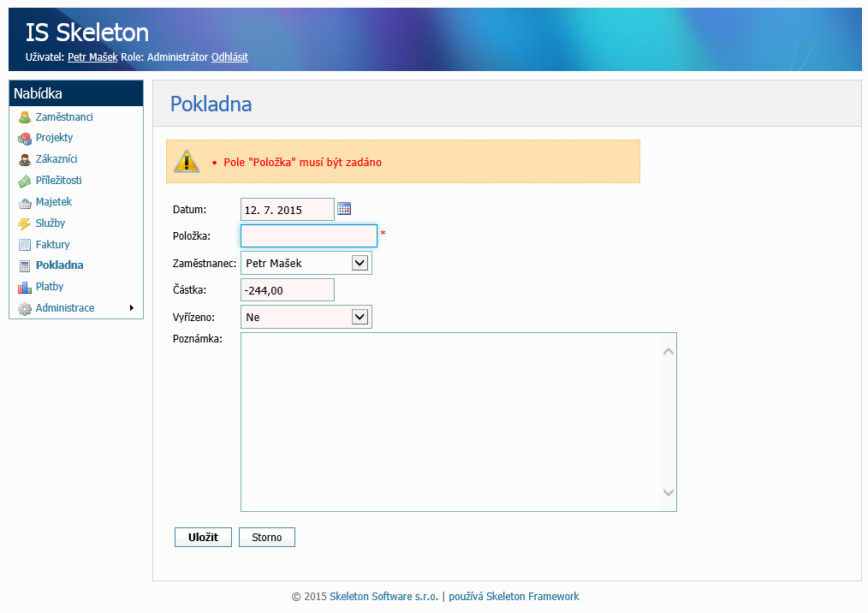868x613 pixels.
Task: Focus the empty Položka field
Action: click(x=308, y=235)
